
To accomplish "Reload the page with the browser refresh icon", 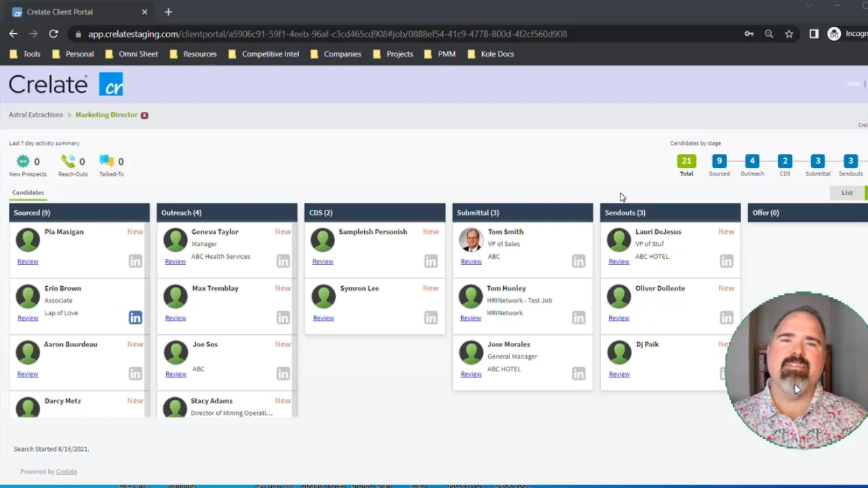I will [54, 34].
